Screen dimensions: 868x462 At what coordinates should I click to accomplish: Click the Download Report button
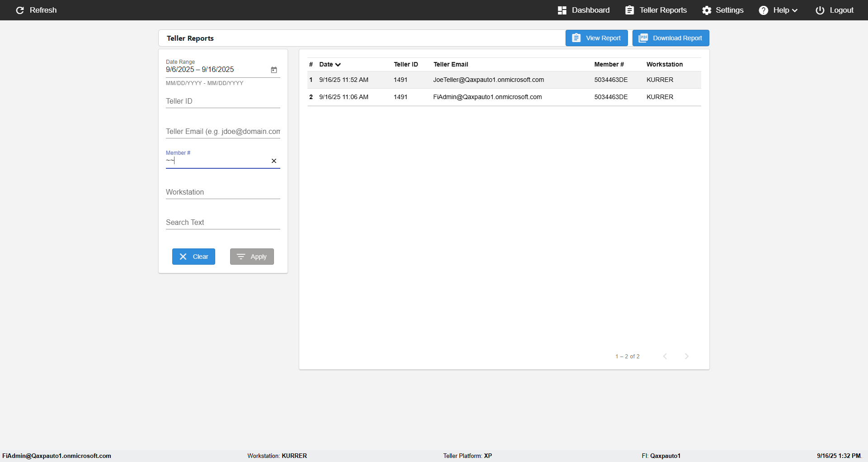click(670, 38)
